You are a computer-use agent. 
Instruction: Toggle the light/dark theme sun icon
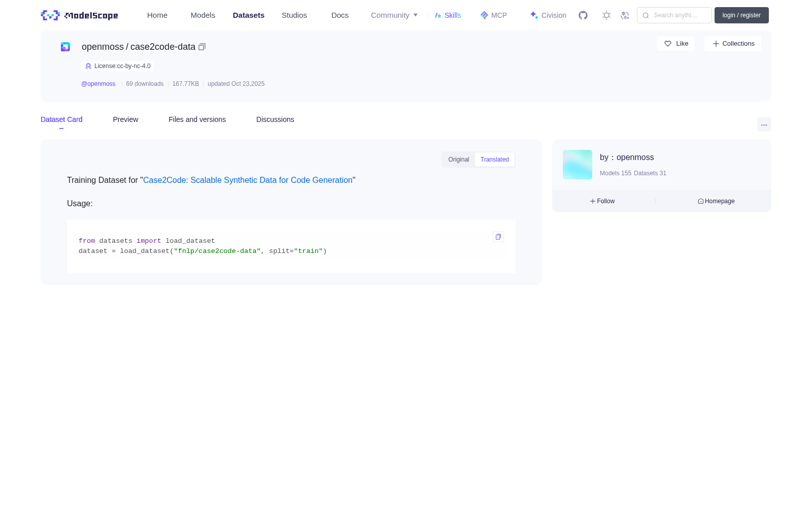coord(606,15)
